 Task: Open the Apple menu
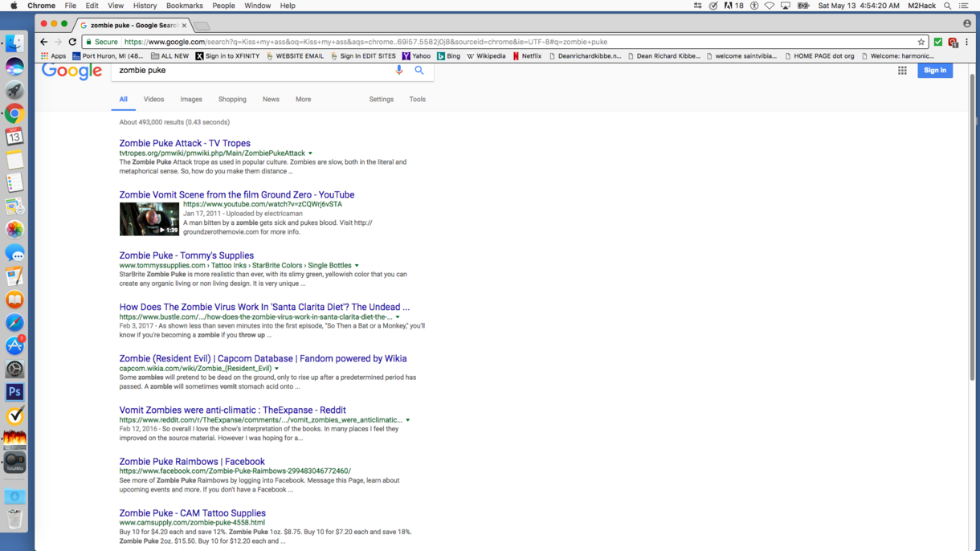click(14, 6)
